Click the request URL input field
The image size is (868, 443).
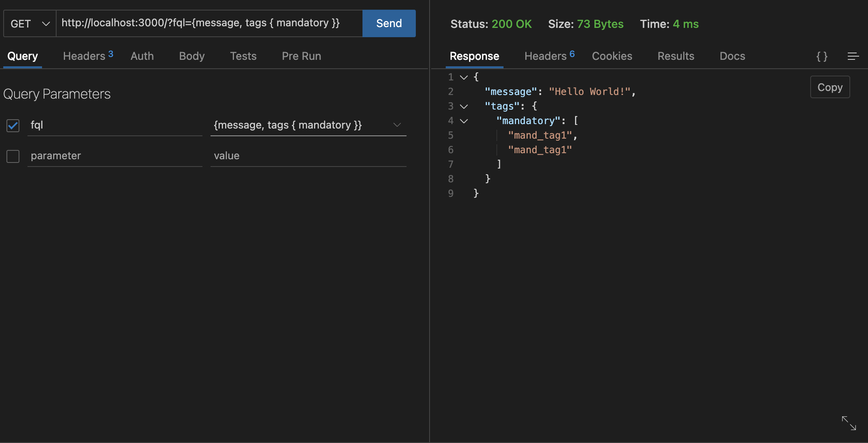(x=209, y=23)
